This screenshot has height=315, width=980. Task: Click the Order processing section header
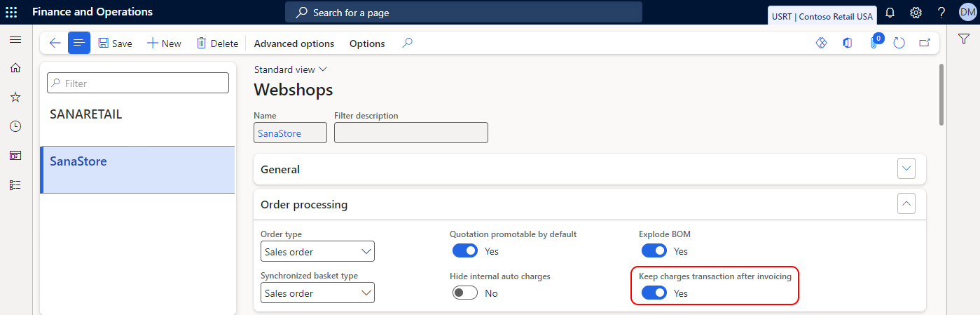tap(589, 204)
